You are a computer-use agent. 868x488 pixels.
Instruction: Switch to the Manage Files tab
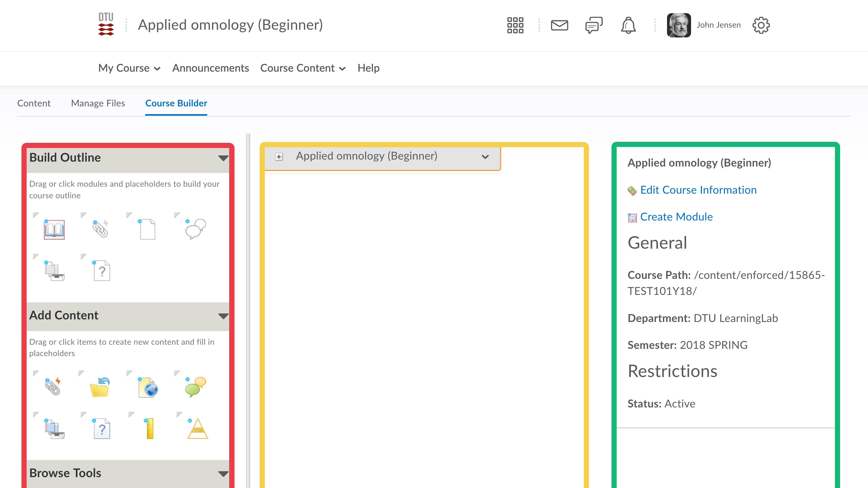(98, 103)
